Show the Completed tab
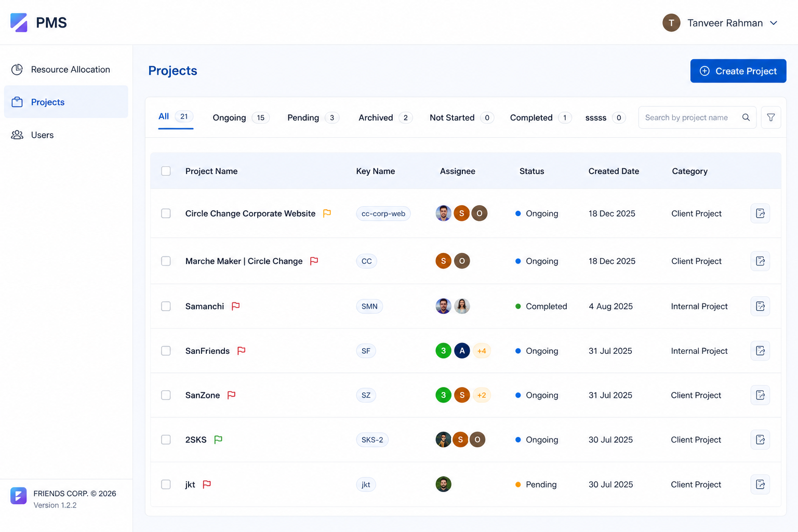The image size is (798, 532). coord(541,118)
